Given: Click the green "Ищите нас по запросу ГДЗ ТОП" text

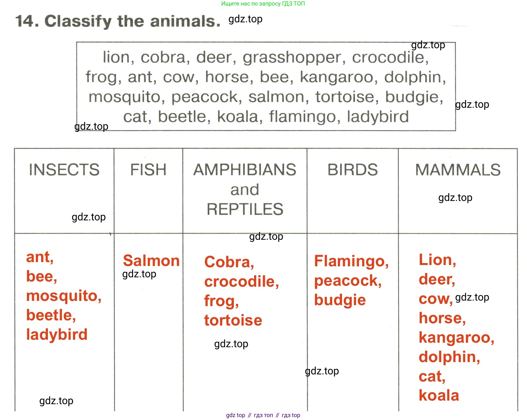Looking at the screenshot, I should (263, 4).
